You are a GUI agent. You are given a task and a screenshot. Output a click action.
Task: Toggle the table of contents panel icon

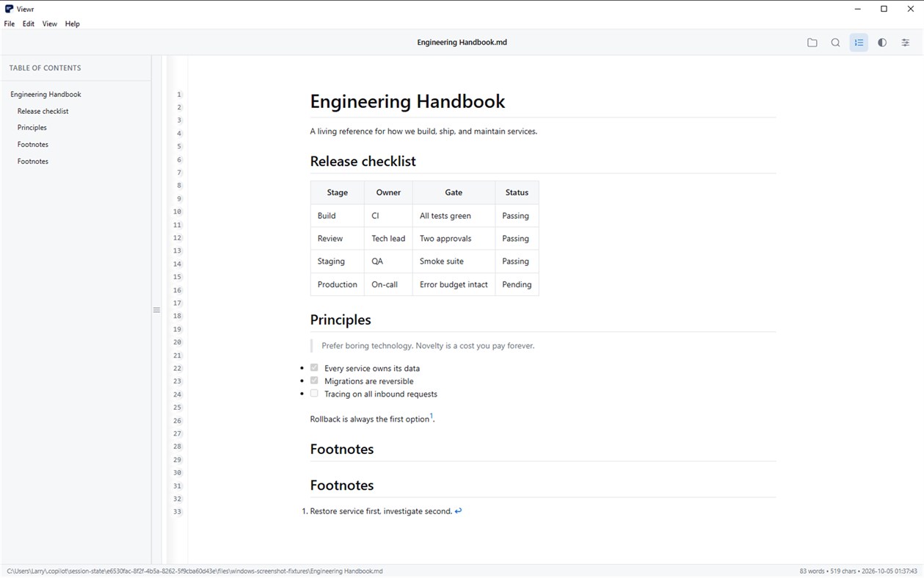859,43
